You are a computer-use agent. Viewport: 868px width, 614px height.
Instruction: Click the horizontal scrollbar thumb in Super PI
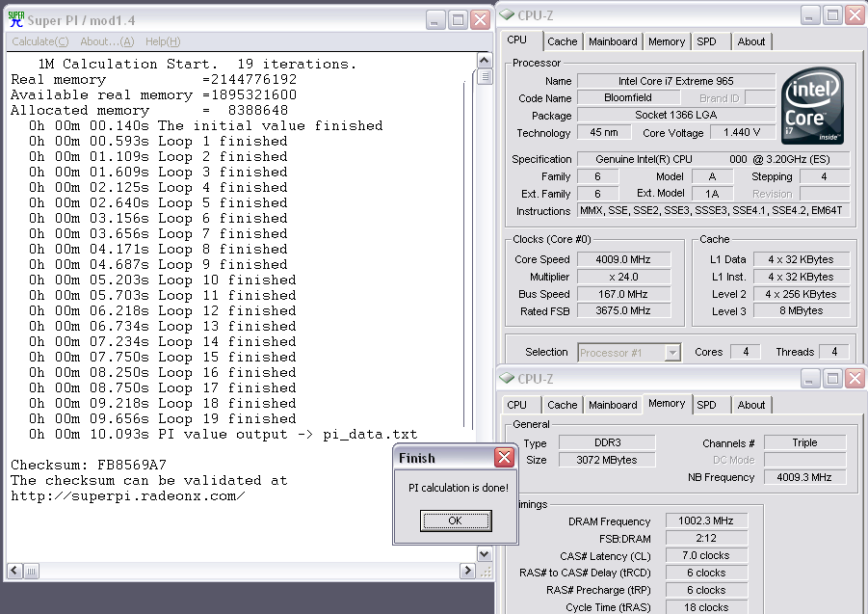[x=32, y=571]
